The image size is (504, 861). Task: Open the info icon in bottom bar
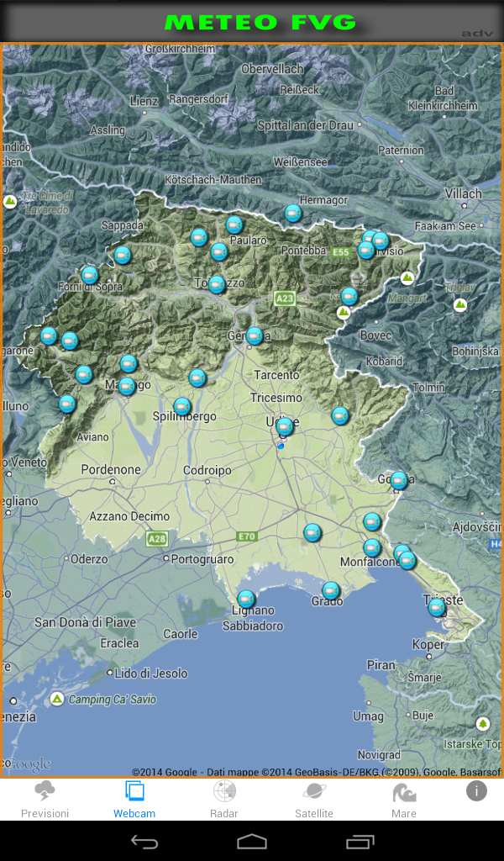point(476,791)
